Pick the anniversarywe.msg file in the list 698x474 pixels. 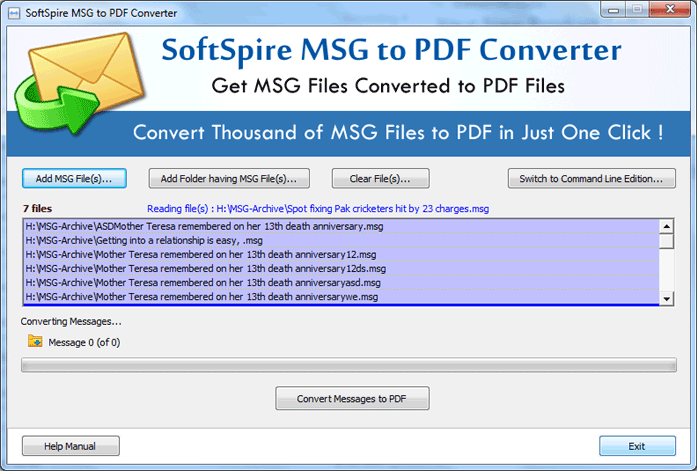[201, 297]
